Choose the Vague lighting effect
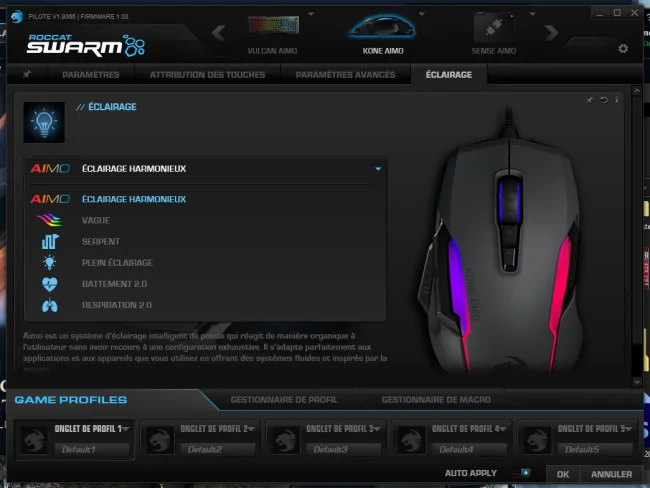This screenshot has width=650, height=488. click(96, 221)
